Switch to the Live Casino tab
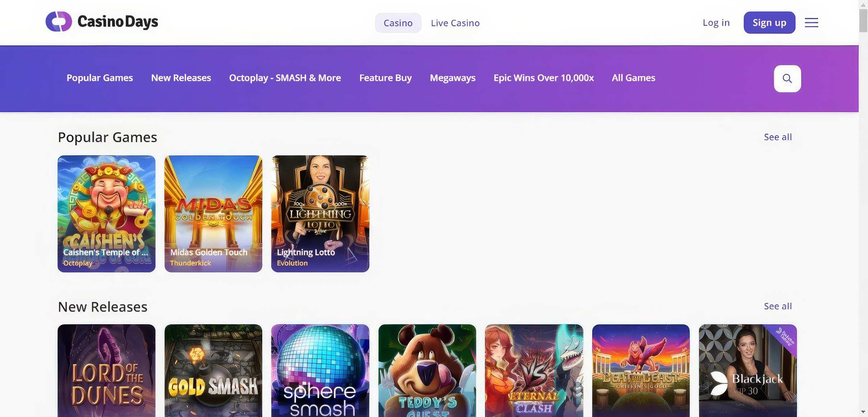The width and height of the screenshot is (868, 417). pos(455,23)
